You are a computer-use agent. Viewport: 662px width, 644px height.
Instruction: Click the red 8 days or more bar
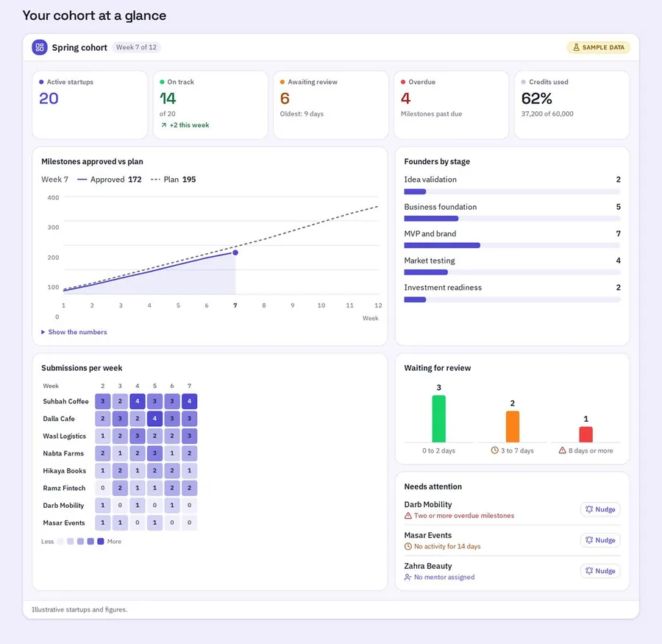coord(586,434)
